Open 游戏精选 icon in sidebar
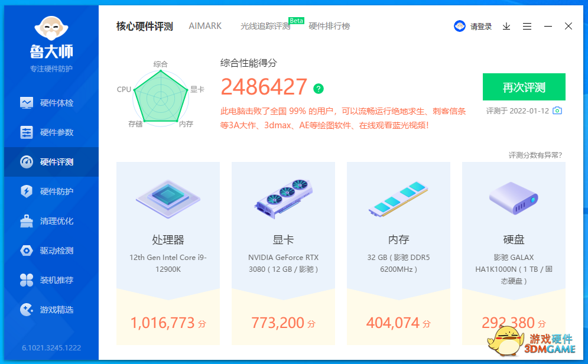Screen dimensions: 588x364 (26, 310)
